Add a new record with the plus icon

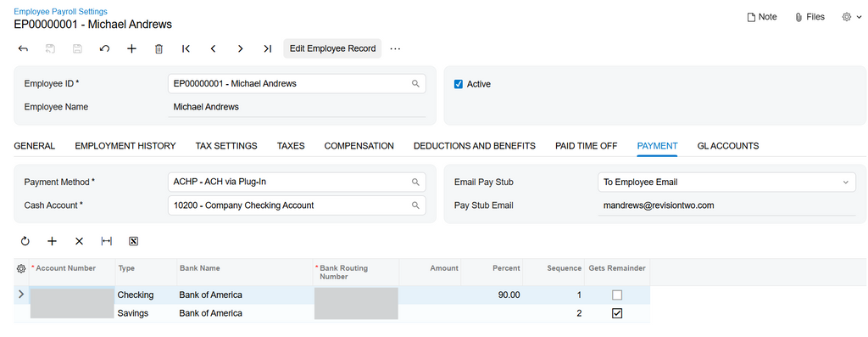tap(131, 48)
